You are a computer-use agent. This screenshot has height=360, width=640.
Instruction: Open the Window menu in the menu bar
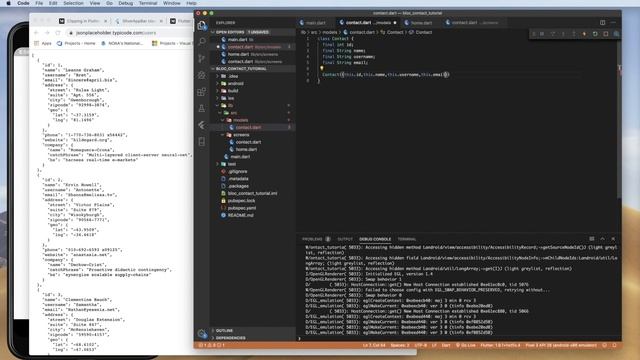coord(171,3)
